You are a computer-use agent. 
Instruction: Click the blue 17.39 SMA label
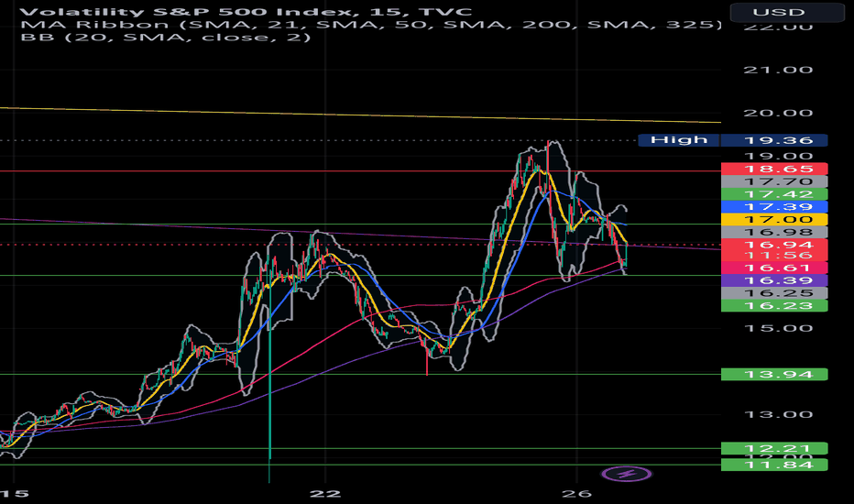pyautogui.click(x=774, y=206)
